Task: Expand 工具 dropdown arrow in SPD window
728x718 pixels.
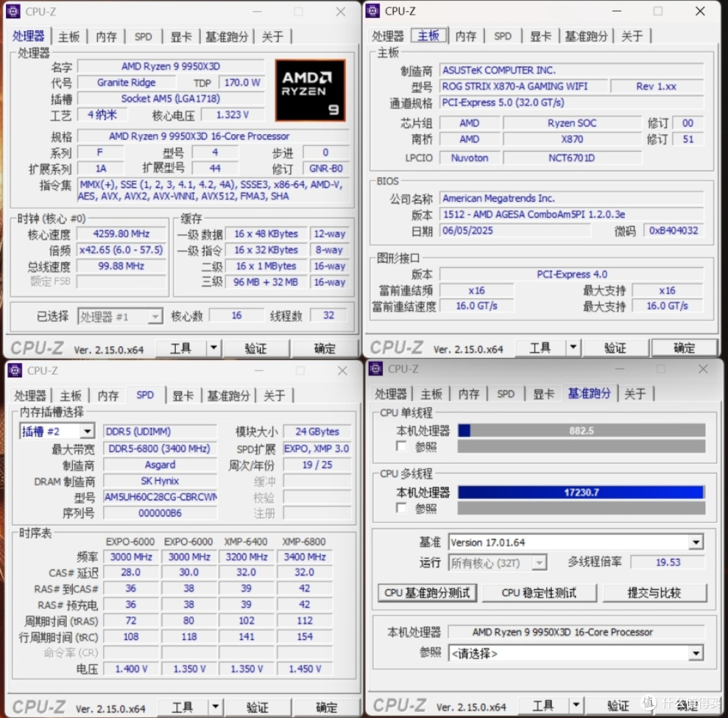Action: (216, 707)
